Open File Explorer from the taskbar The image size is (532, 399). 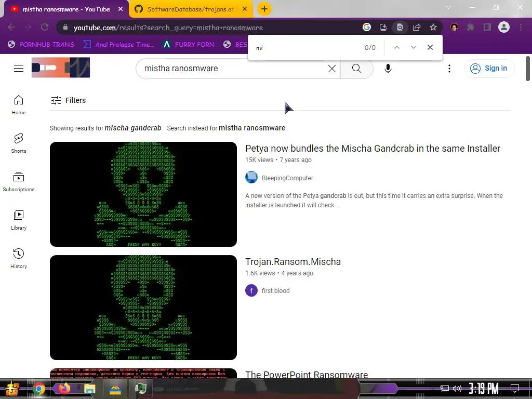[x=89, y=389]
